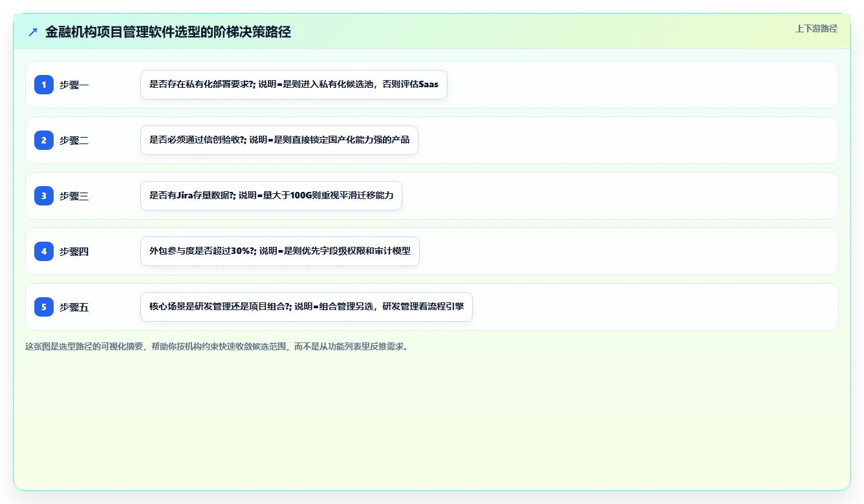Click the arrow icon beside the title

tap(33, 32)
